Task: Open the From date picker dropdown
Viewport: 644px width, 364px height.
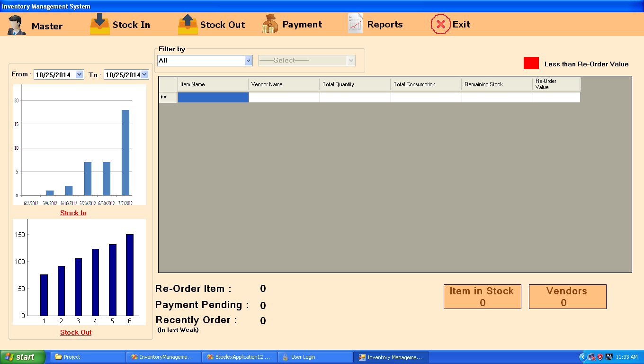Action: pos(79,74)
